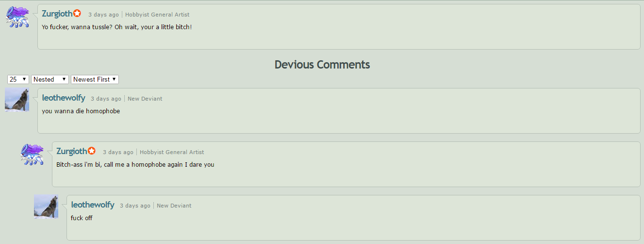Viewport: 644px width, 244px height.
Task: Select leothewolfy's wolf avatar on the last reply
Action: pos(46,207)
